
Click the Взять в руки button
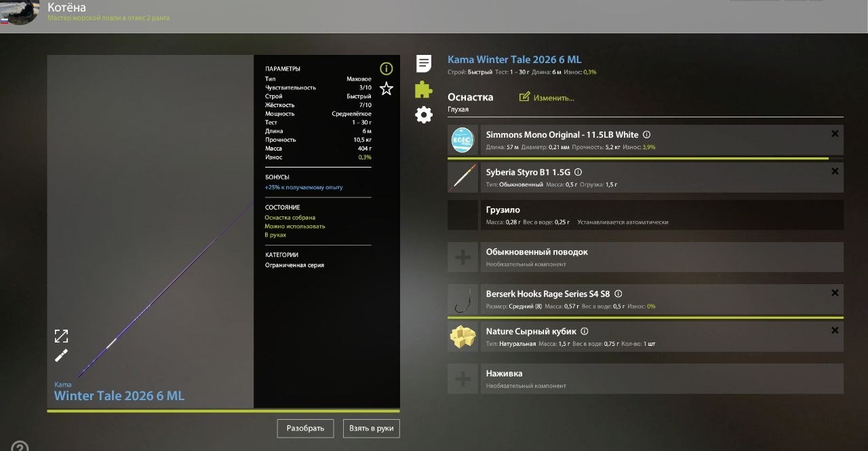(x=372, y=429)
